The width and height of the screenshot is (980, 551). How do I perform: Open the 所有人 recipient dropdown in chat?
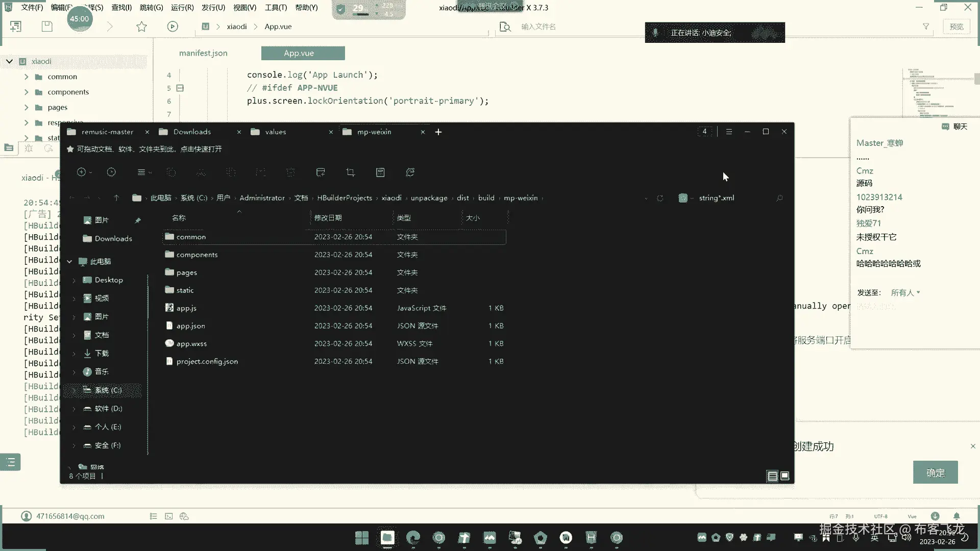(x=905, y=292)
